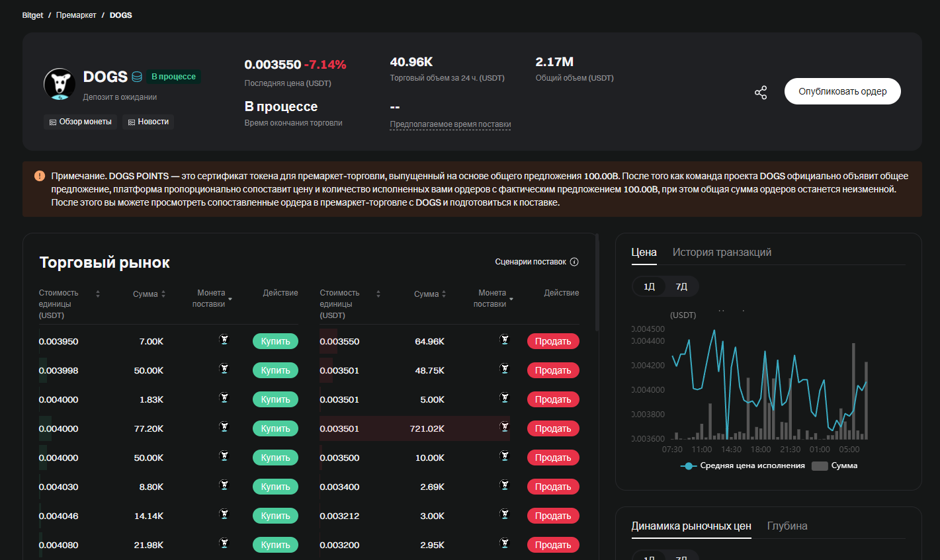Click DOGS coin icon in 0.003400 row
Screen dimensions: 940x560
(505, 485)
